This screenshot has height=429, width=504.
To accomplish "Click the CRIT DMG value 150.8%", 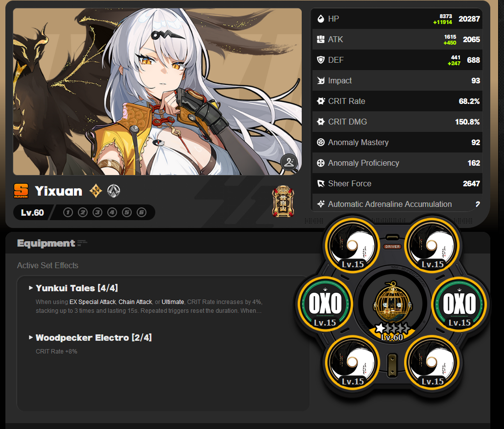I will point(467,122).
